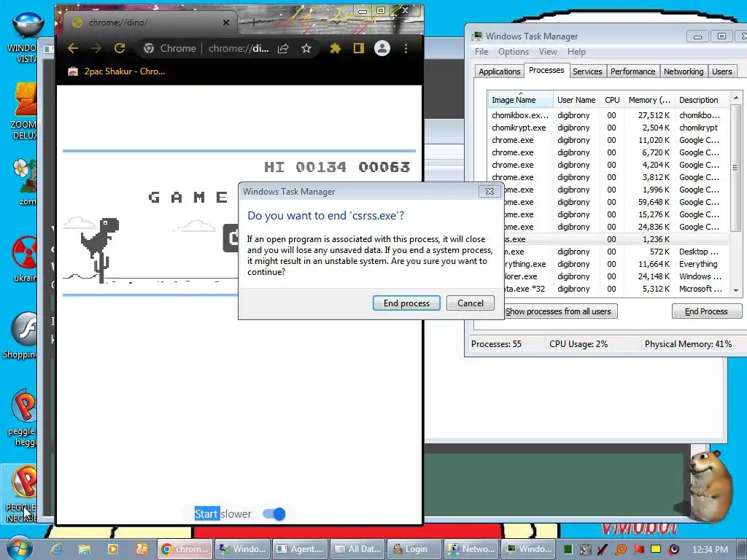Viewport: 747px width, 560px height.
Task: Switch to Users tab
Action: [x=721, y=71]
